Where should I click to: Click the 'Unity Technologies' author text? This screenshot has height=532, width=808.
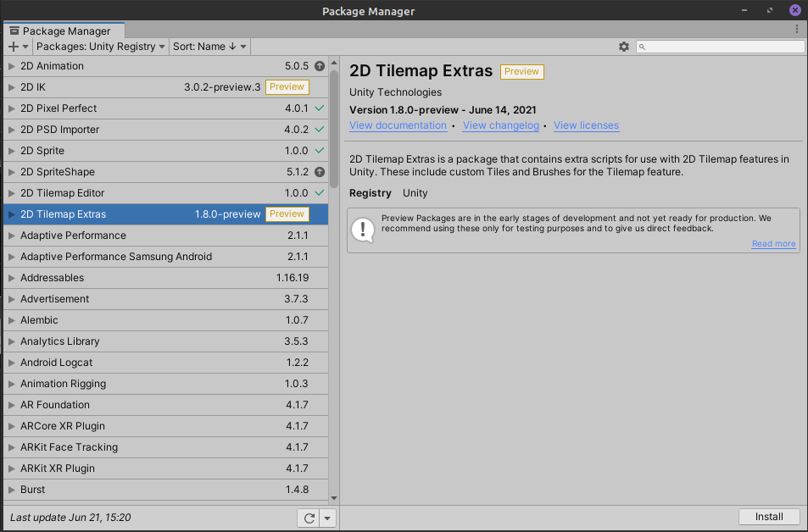[x=395, y=92]
